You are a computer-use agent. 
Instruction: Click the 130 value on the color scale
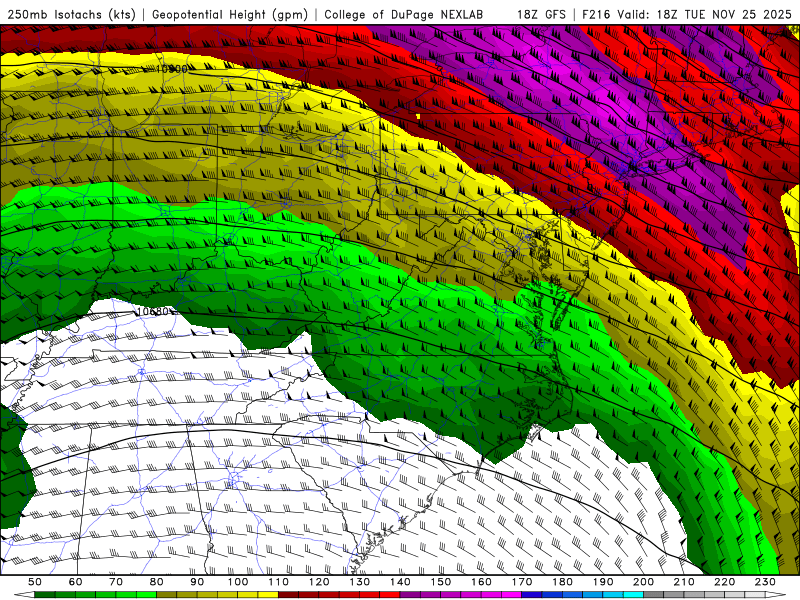click(360, 582)
